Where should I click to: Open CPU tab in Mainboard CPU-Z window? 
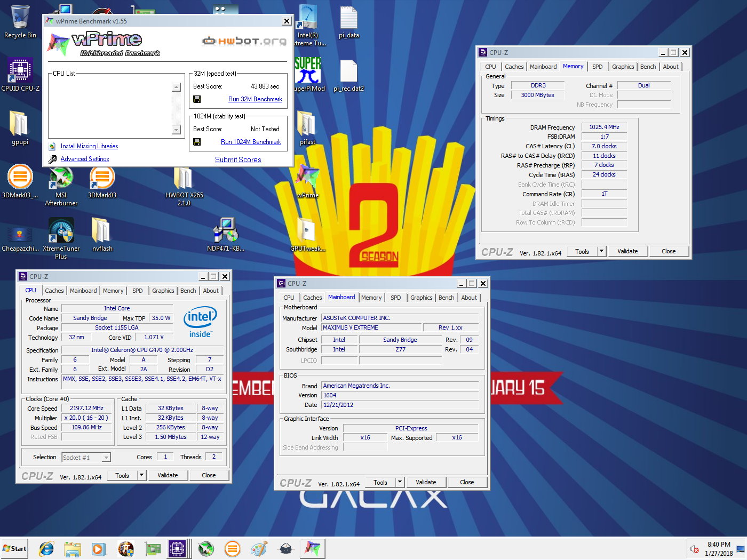[x=289, y=298]
